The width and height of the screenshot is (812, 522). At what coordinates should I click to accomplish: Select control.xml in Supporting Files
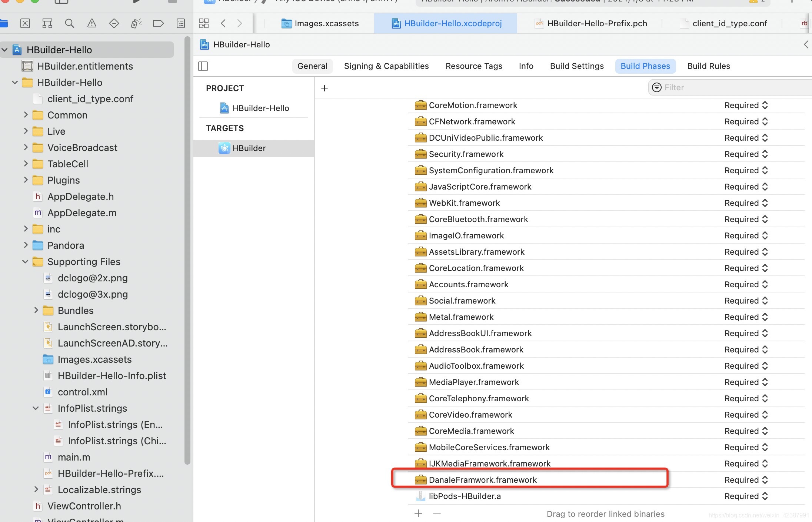(83, 392)
